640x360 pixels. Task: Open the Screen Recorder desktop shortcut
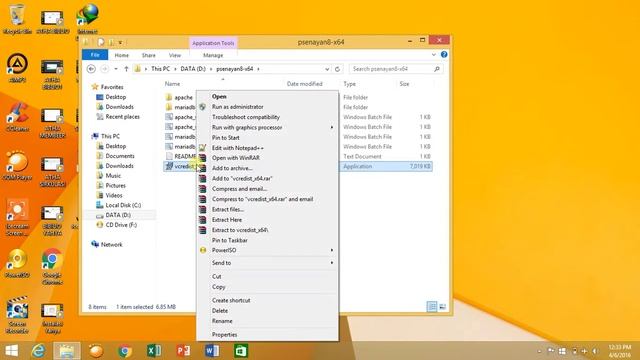[17, 315]
